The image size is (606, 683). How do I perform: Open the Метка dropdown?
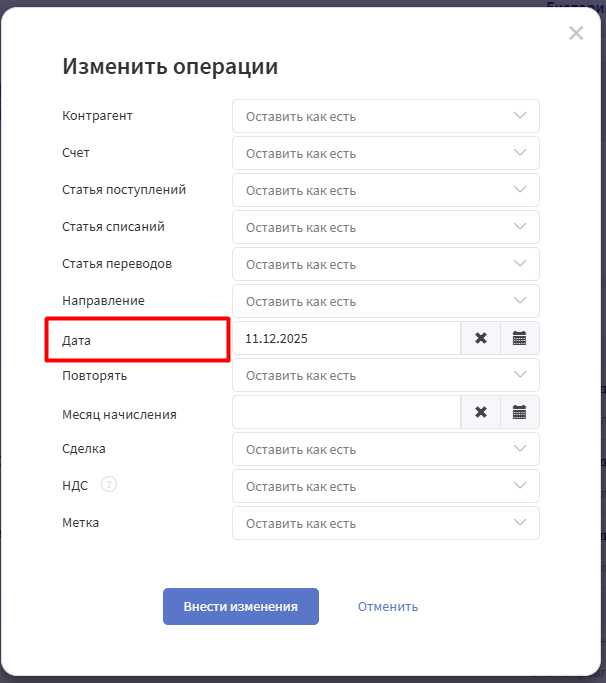(x=386, y=523)
